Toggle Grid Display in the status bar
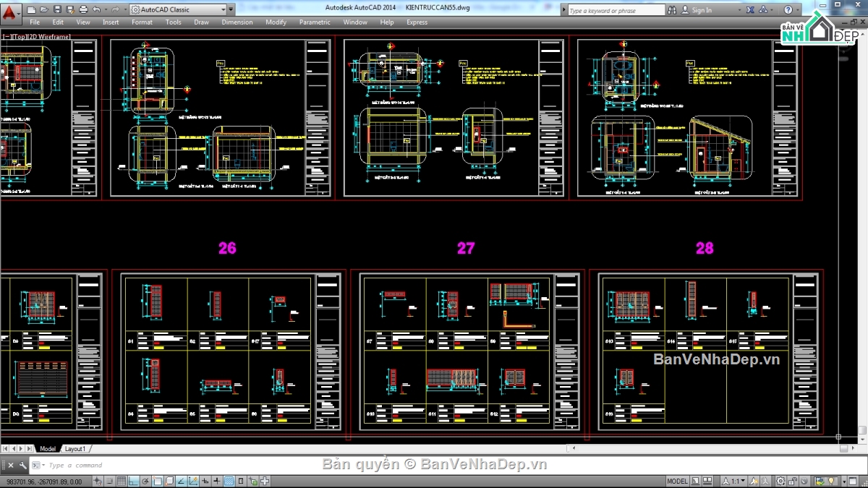868x488 pixels. (122, 480)
